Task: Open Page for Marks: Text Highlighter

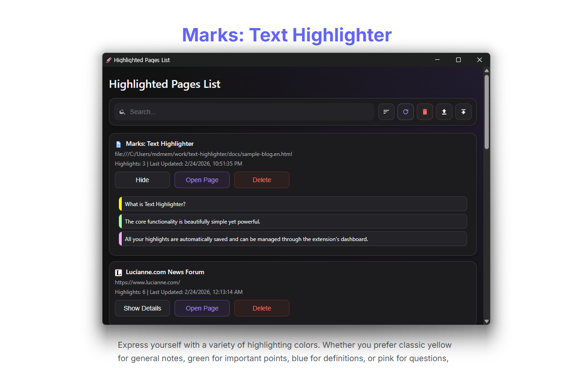Action: point(202,180)
